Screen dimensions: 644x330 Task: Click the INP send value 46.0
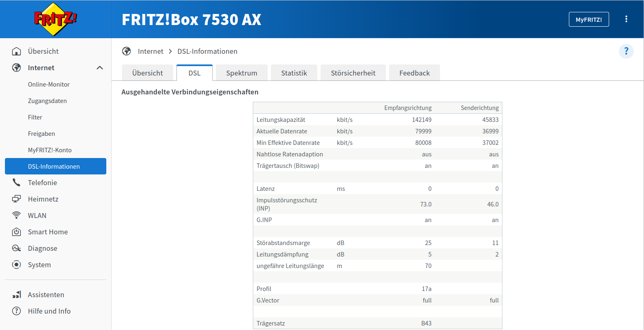click(x=493, y=204)
